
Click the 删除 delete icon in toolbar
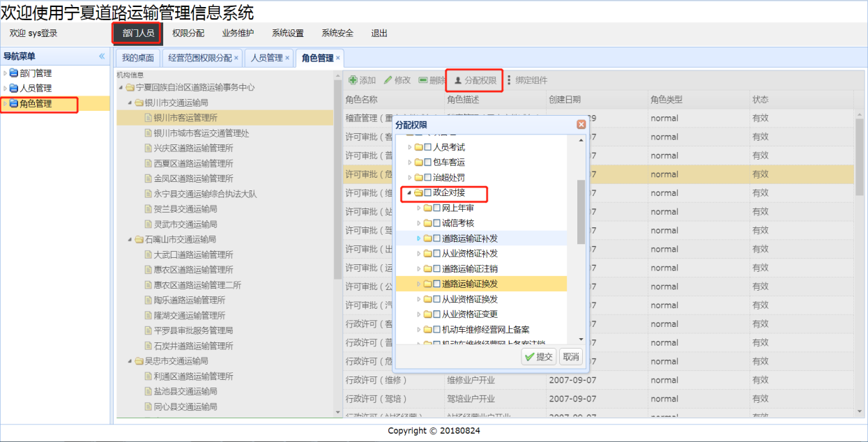click(x=423, y=81)
